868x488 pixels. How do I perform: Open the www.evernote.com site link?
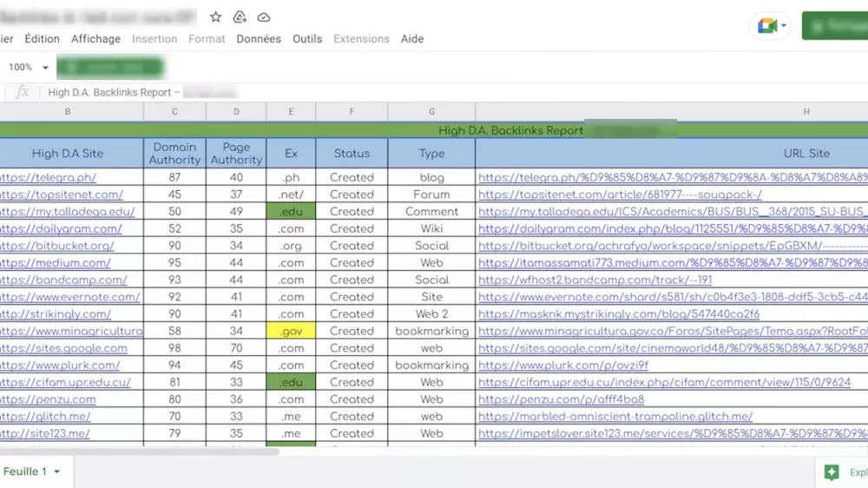tap(70, 297)
